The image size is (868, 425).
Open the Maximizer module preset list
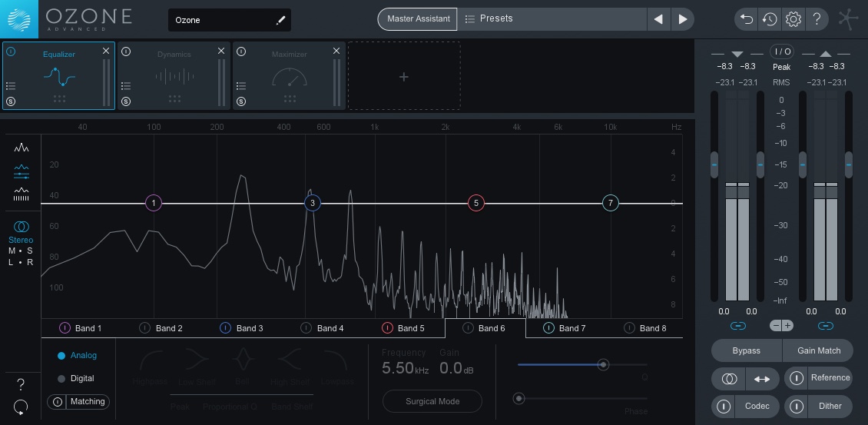[240, 86]
